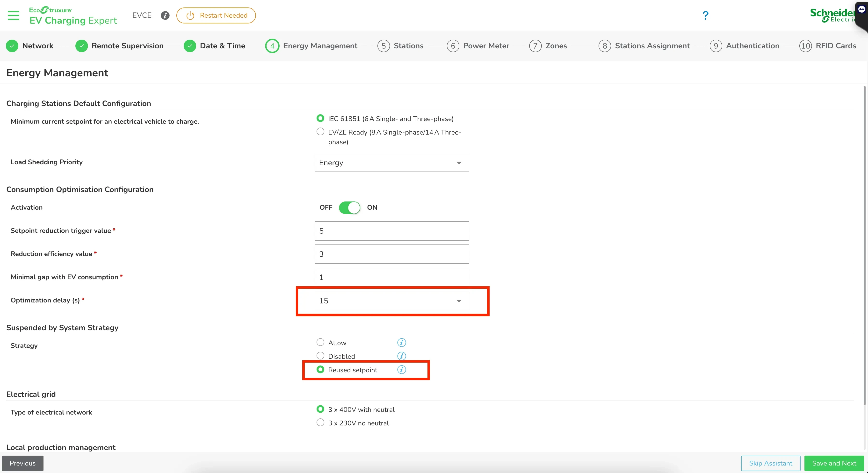Click the blue help question mark
Viewport: 868px width, 473px height.
[706, 15]
